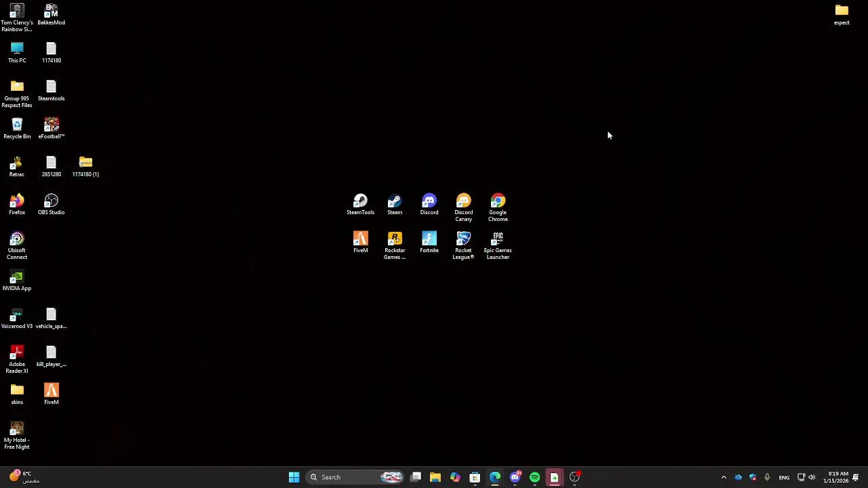Select the Steam desktop shortcut

[395, 205]
